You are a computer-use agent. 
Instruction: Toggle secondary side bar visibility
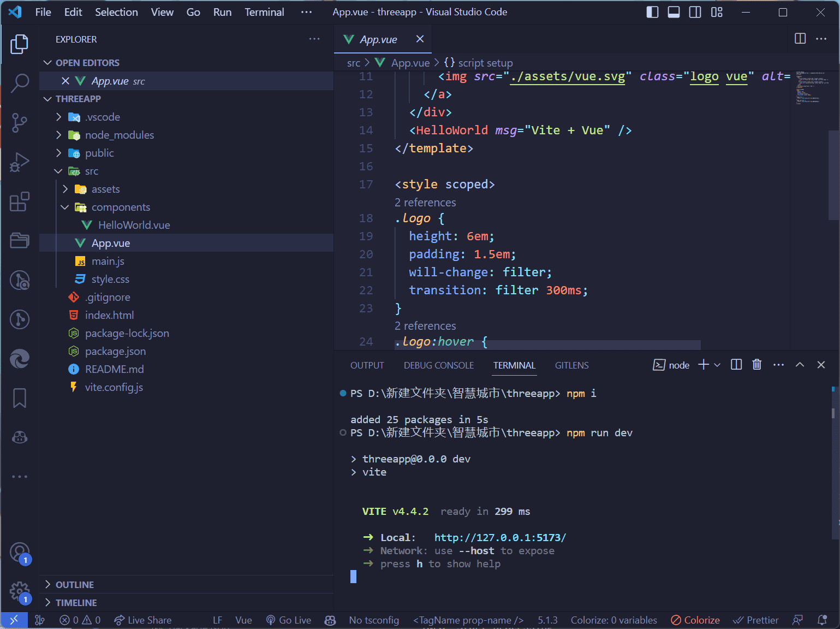[695, 12]
